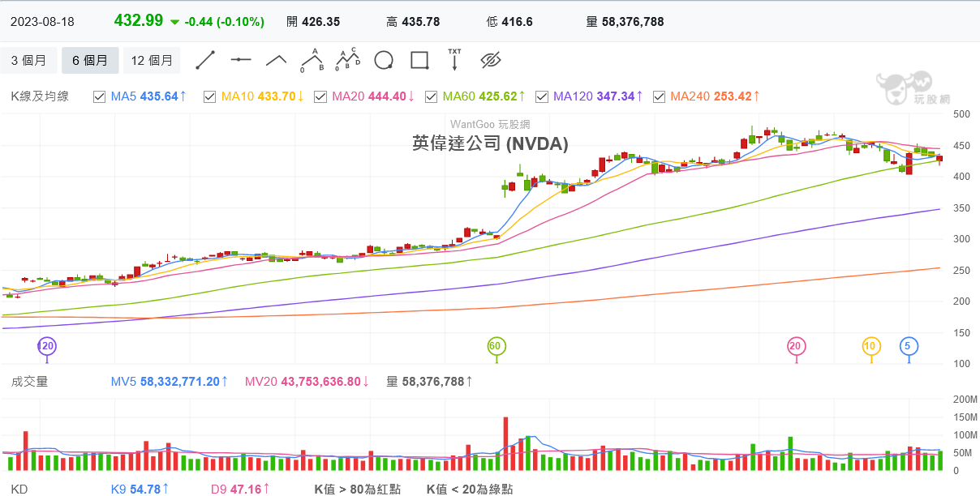
Task: Click the blue 5 timeline marker
Action: click(909, 346)
